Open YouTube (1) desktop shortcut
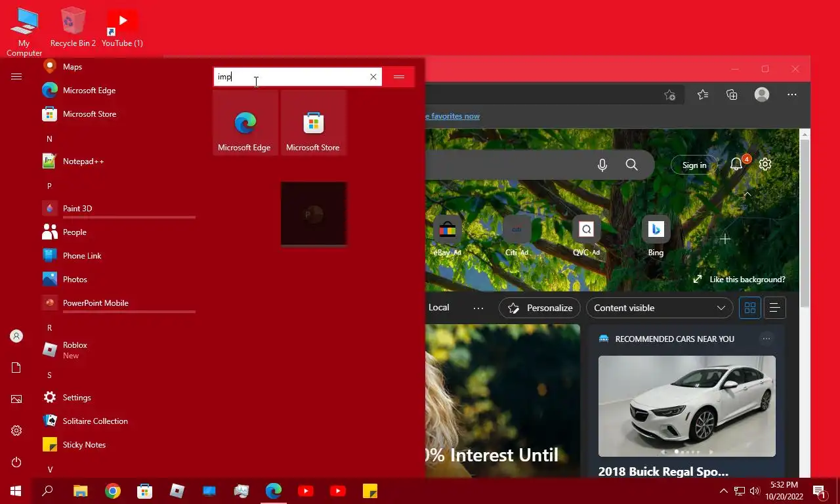The image size is (840, 504). pos(122,28)
